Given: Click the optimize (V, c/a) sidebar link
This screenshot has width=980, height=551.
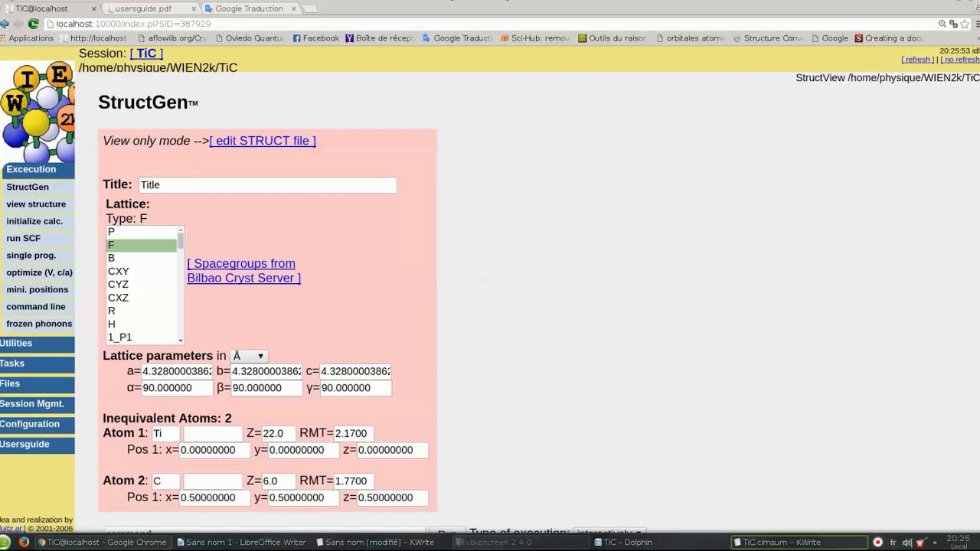Looking at the screenshot, I should pyautogui.click(x=39, y=272).
